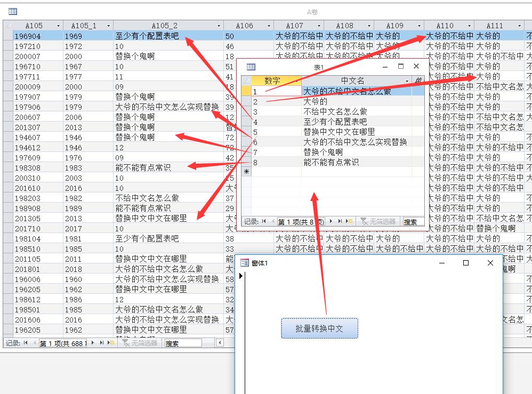Go to previous record in 表1 navigation bar
532x394 pixels.
click(272, 221)
